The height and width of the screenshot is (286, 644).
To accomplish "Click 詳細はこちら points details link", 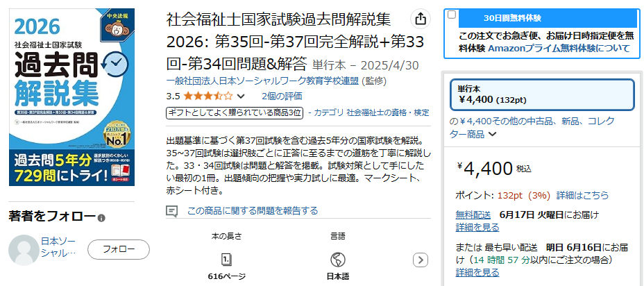I will point(582,196).
